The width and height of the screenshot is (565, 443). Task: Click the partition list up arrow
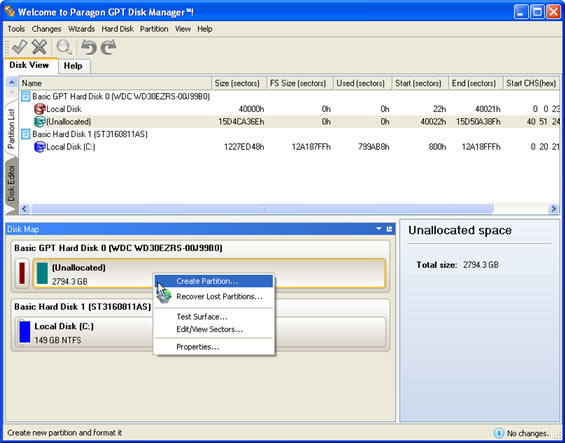pyautogui.click(x=12, y=82)
